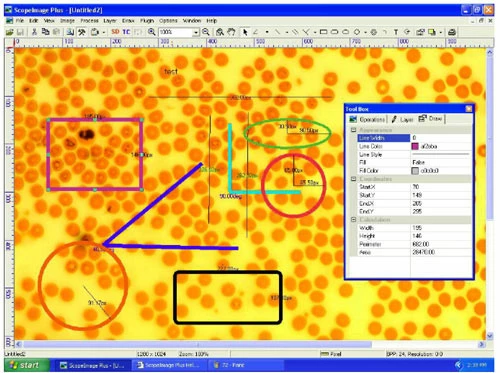The width and height of the screenshot is (500, 373).
Task: Select the Hand pan tool
Action: coord(231,32)
